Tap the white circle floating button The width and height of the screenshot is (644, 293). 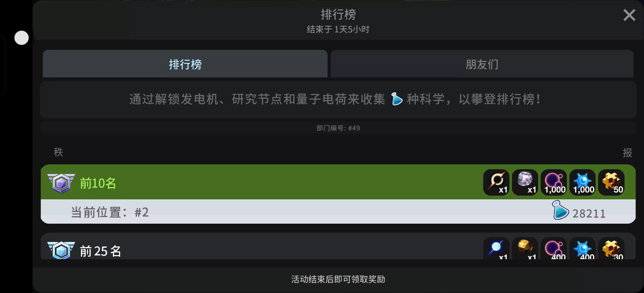point(22,38)
